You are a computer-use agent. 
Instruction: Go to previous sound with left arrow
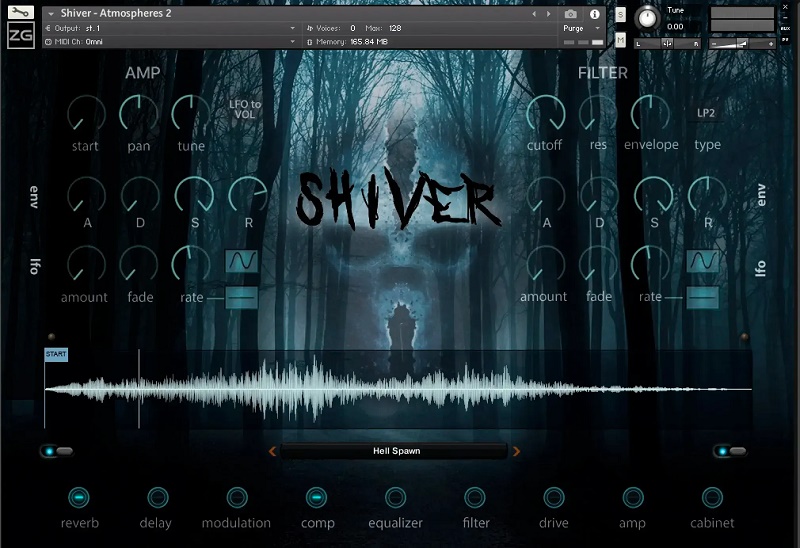pos(272,451)
